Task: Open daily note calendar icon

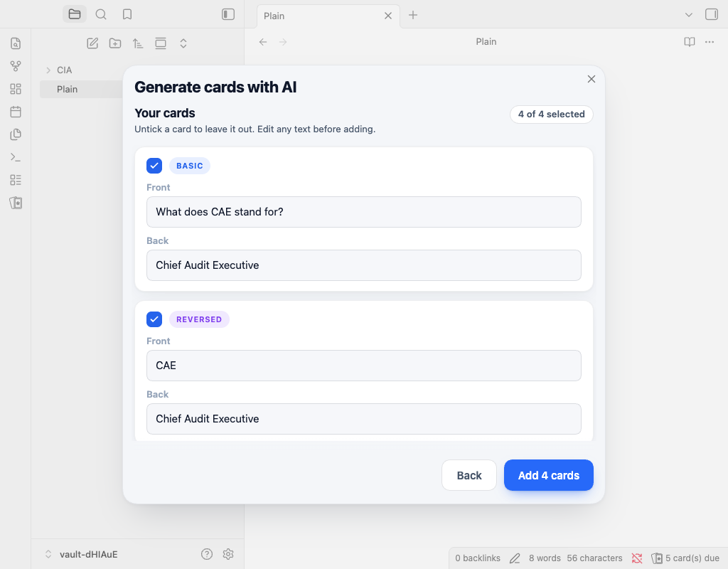Action: click(16, 112)
